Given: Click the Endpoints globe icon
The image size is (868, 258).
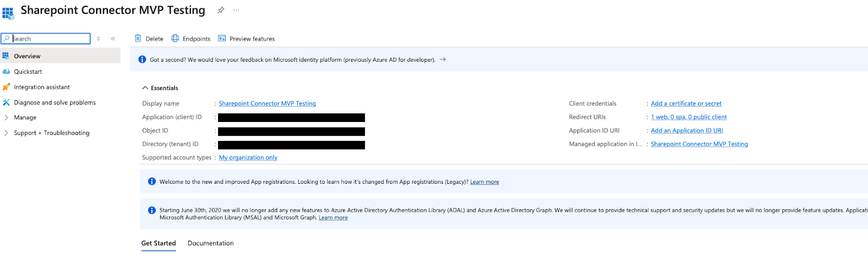Looking at the screenshot, I should pyautogui.click(x=175, y=38).
